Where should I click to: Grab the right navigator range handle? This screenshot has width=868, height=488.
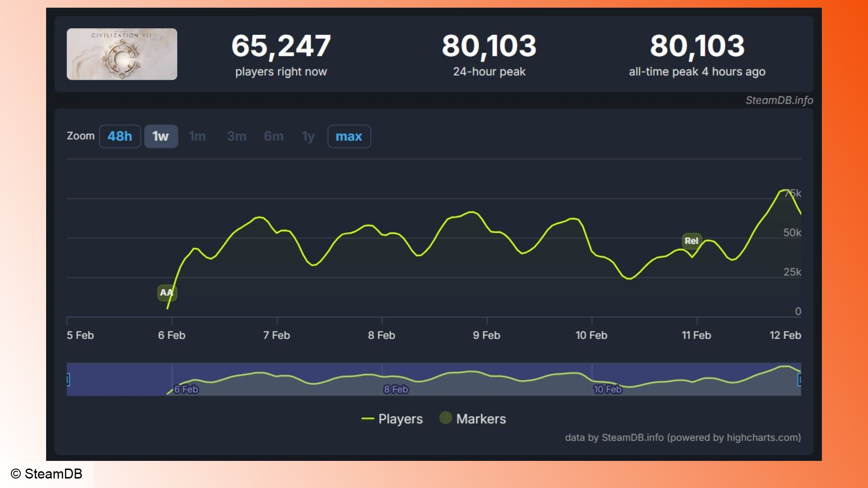pyautogui.click(x=799, y=380)
